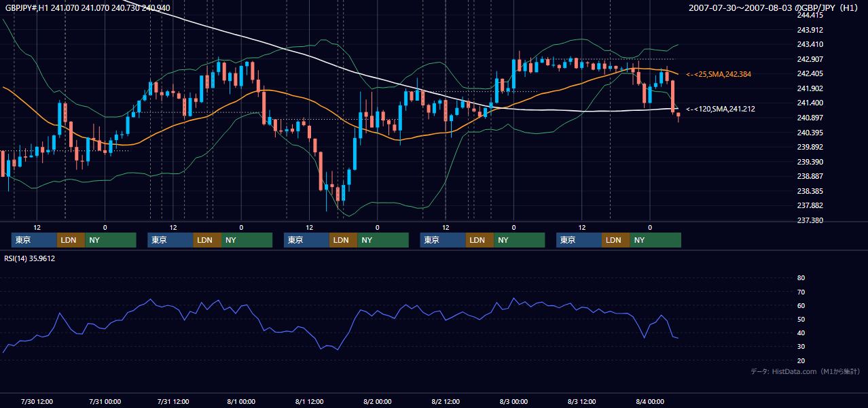Viewport: 868px width, 408px height.
Task: Click the 120 SMA label 241.212
Action: coord(721,108)
